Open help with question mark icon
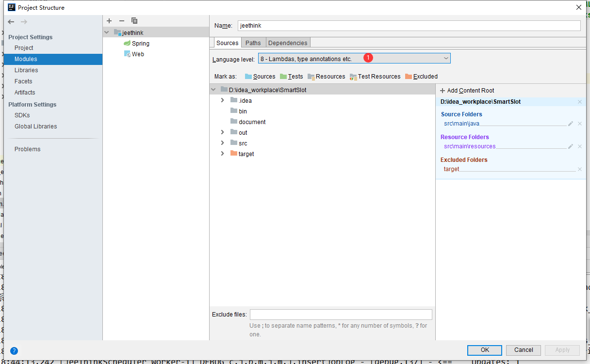590x364 pixels. pos(14,351)
